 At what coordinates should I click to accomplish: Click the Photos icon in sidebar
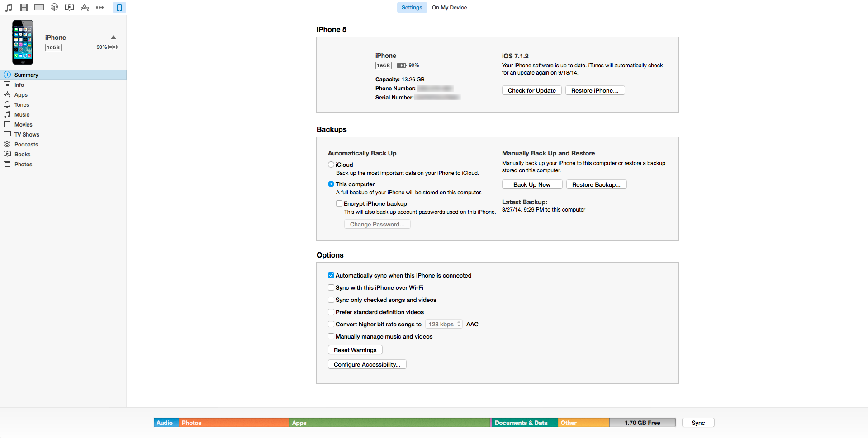click(7, 164)
